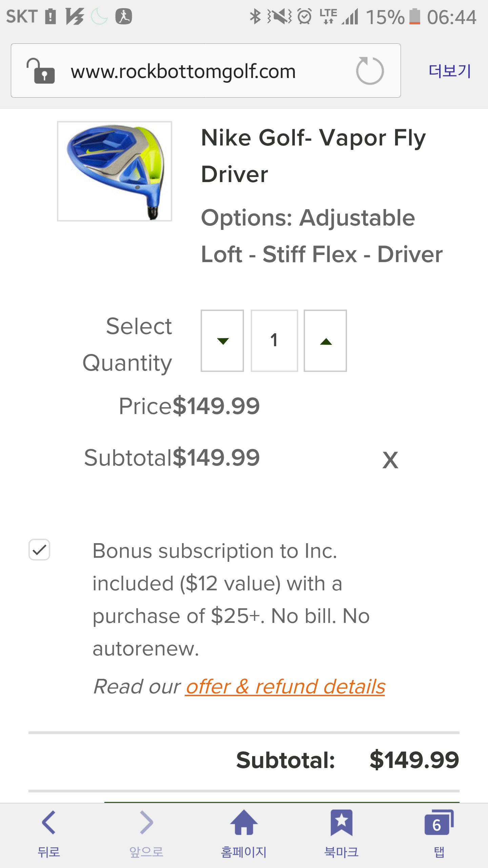Image resolution: width=488 pixels, height=868 pixels.
Task: Tap the alarm clock status icon
Action: [304, 17]
